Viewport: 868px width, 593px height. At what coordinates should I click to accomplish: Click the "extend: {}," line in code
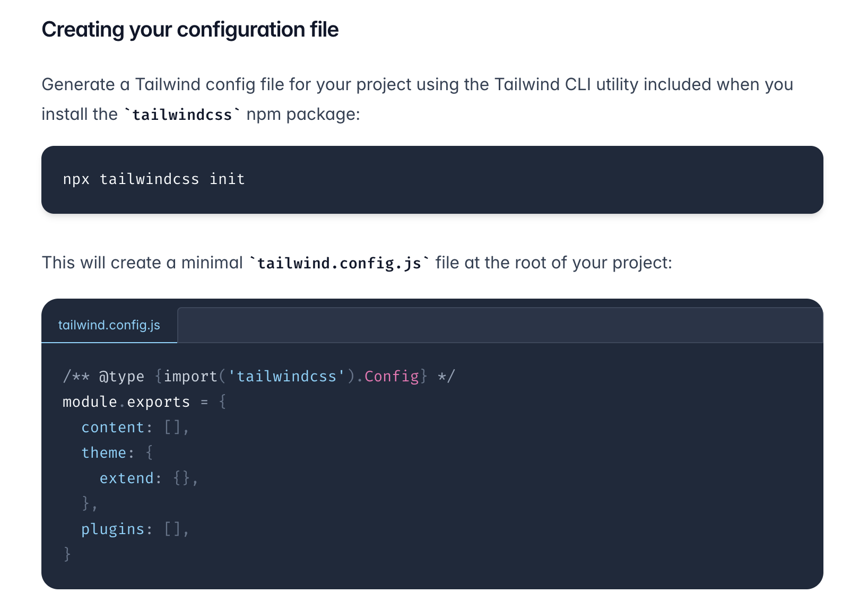[149, 478]
